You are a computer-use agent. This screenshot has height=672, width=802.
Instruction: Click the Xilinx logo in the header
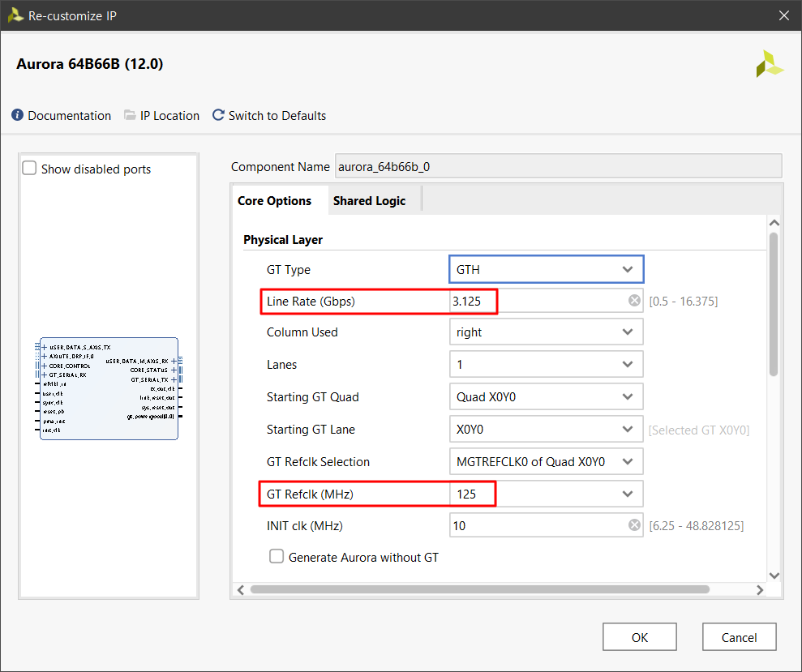click(770, 64)
